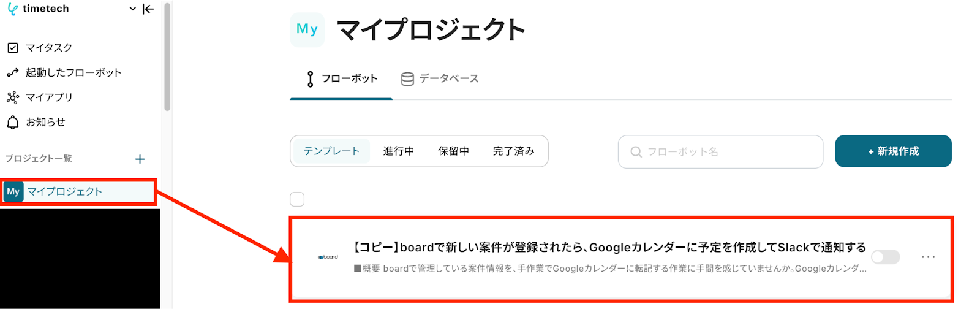The height and width of the screenshot is (309, 980).
Task: Check the select-all checkbox
Action: (297, 199)
